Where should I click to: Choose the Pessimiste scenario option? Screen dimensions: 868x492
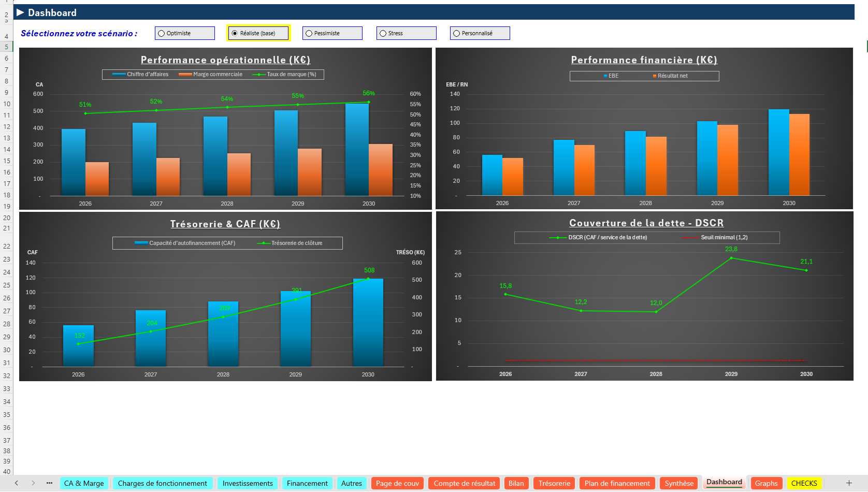(x=309, y=34)
